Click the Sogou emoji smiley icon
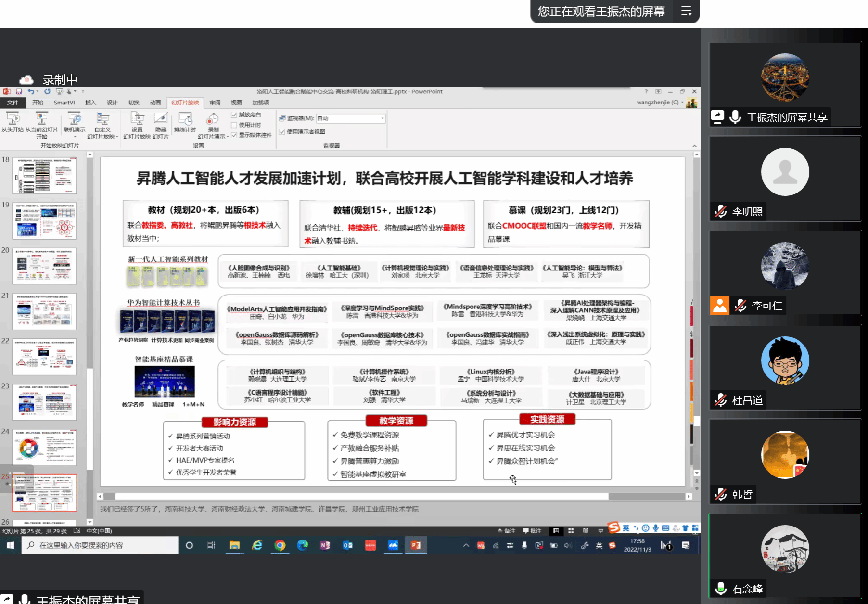The width and height of the screenshot is (868, 604). [646, 528]
